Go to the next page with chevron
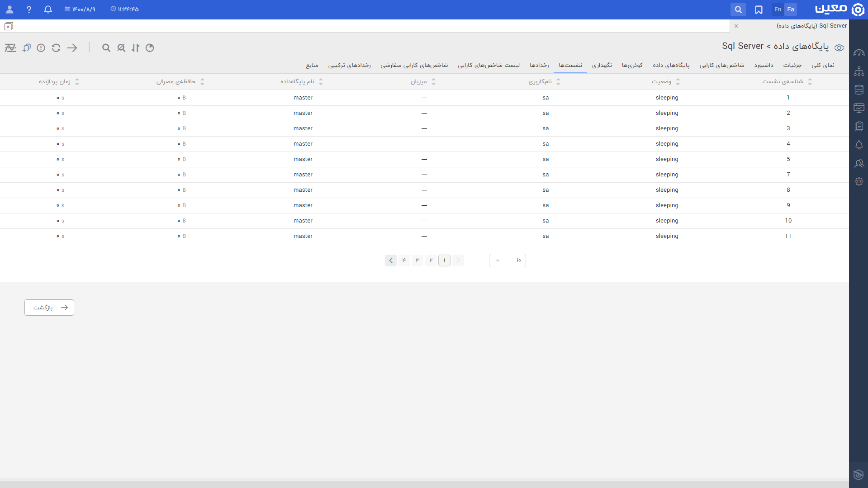This screenshot has width=868, height=488. pyautogui.click(x=391, y=261)
